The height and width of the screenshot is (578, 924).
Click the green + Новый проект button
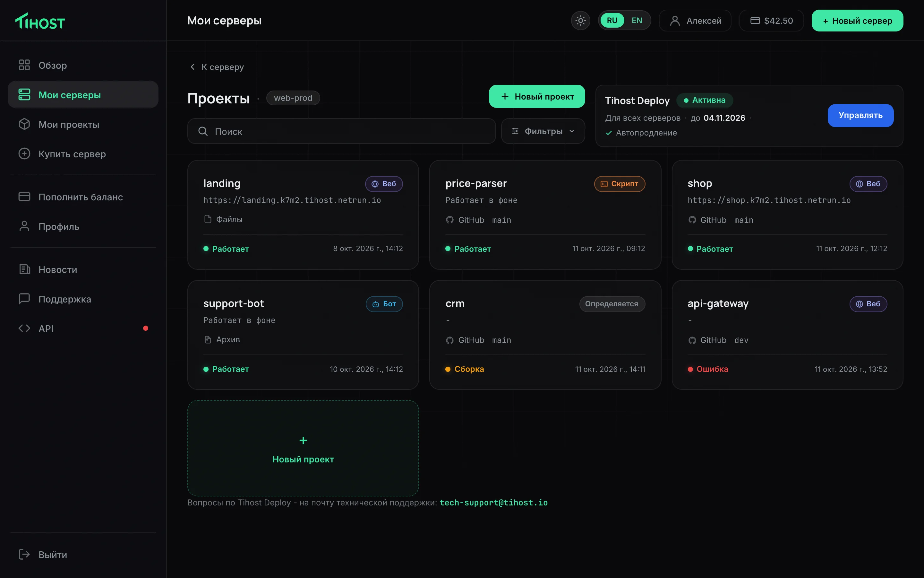(x=537, y=96)
